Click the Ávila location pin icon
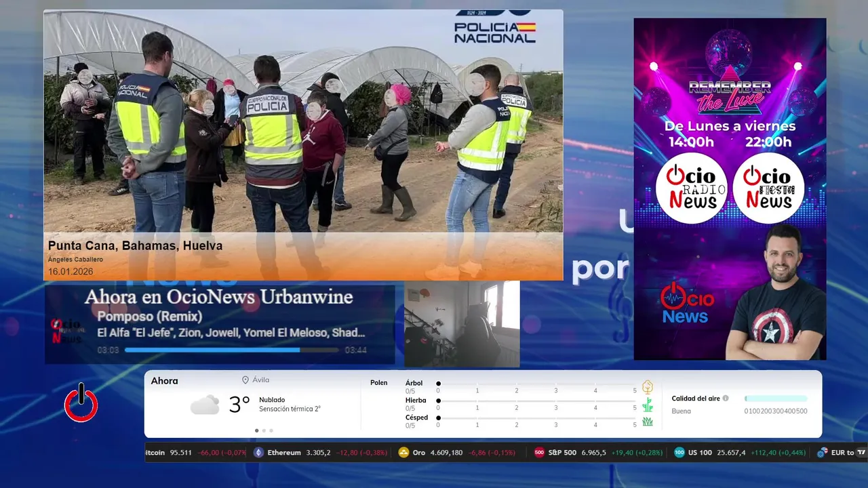The height and width of the screenshot is (488, 868). 245,380
